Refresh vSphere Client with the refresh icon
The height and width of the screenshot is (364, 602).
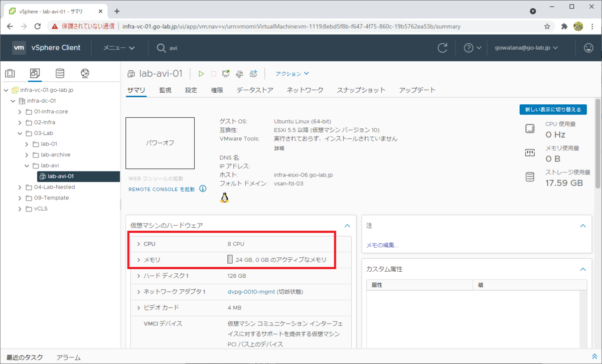[442, 48]
